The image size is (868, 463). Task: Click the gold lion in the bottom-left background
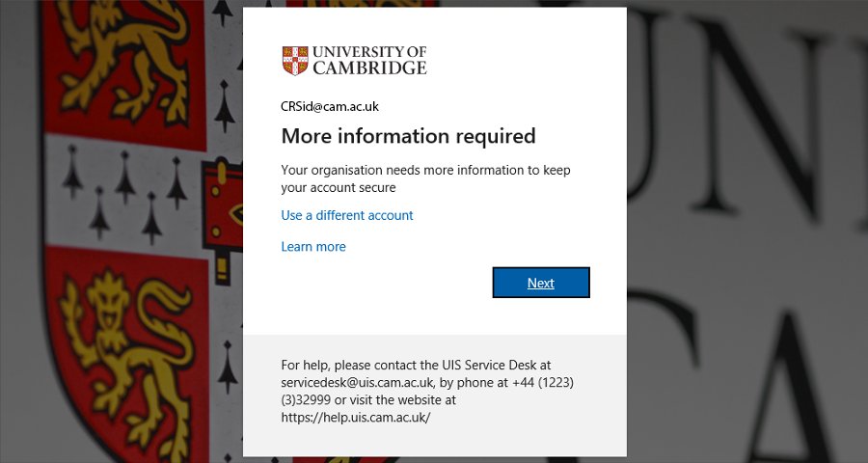pyautogui.click(x=128, y=354)
